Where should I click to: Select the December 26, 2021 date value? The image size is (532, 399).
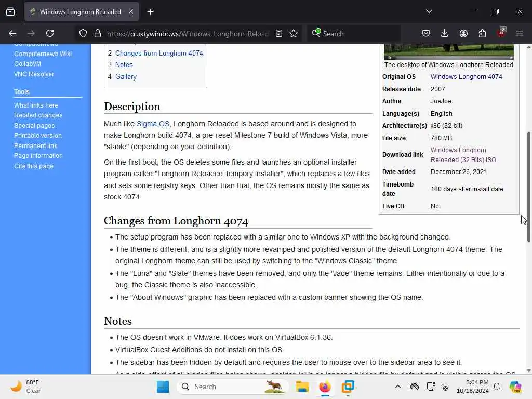(459, 171)
